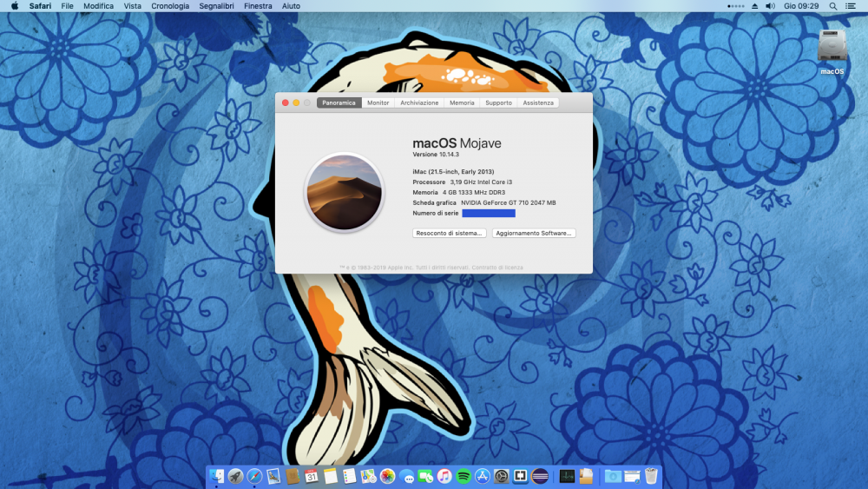868x489 pixels.
Task: Open Notification Center list icon
Action: (851, 6)
